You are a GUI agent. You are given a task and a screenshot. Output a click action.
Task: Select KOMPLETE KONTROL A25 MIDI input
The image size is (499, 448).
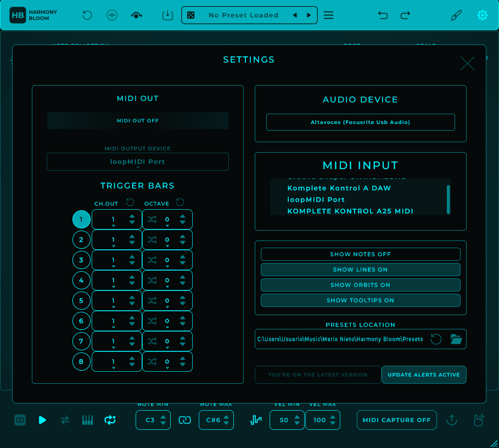[x=350, y=211]
